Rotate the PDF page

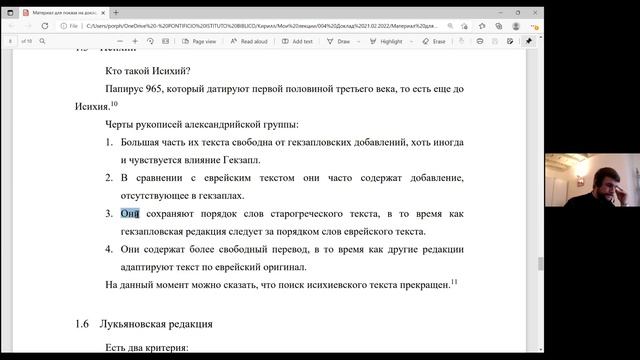point(150,41)
